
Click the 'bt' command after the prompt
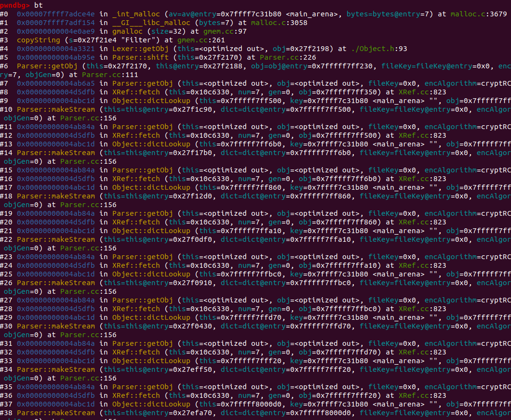pos(39,5)
